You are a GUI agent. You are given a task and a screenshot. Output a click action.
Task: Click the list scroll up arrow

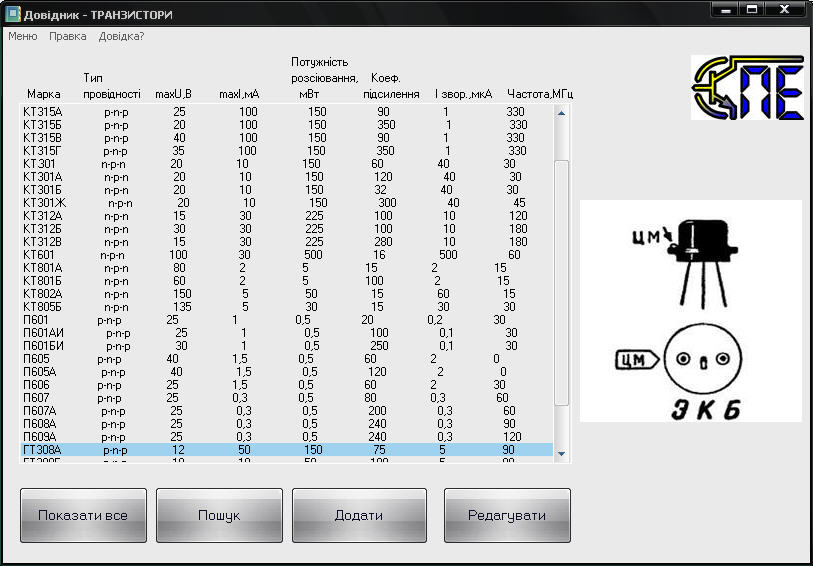(x=561, y=112)
